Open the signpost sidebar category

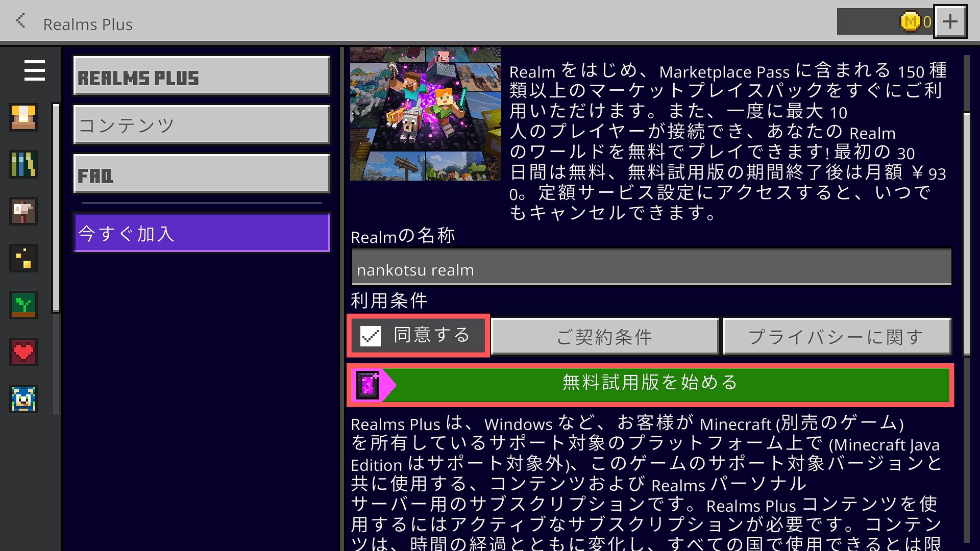coord(23,212)
